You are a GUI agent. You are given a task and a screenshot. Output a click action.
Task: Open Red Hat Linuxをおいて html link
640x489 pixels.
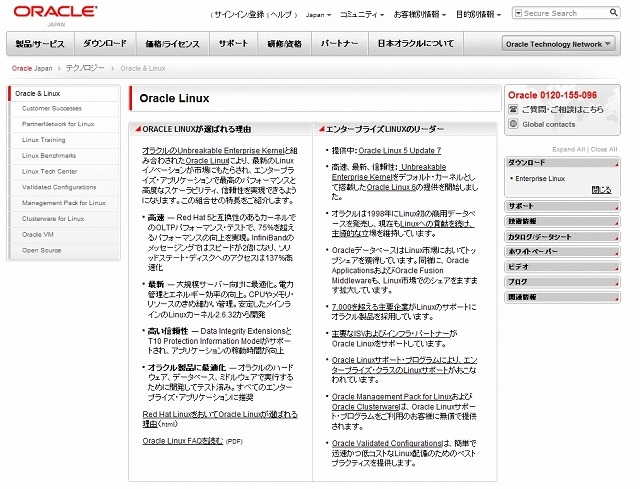click(x=220, y=419)
